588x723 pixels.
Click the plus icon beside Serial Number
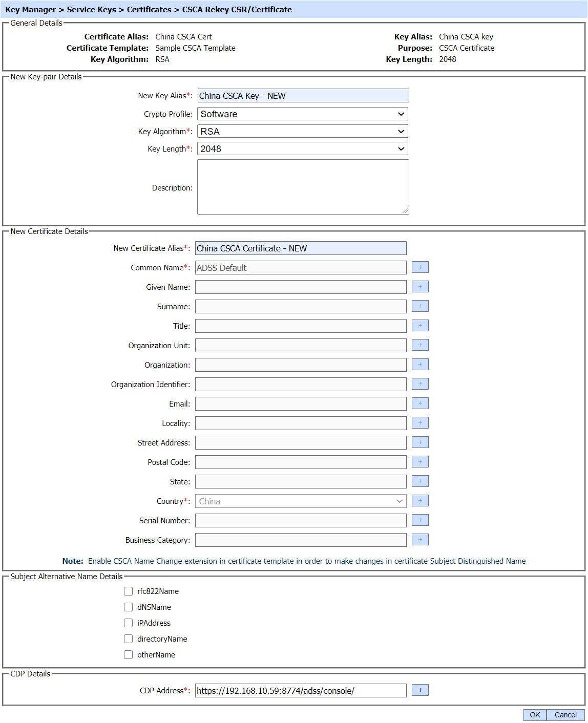point(420,520)
